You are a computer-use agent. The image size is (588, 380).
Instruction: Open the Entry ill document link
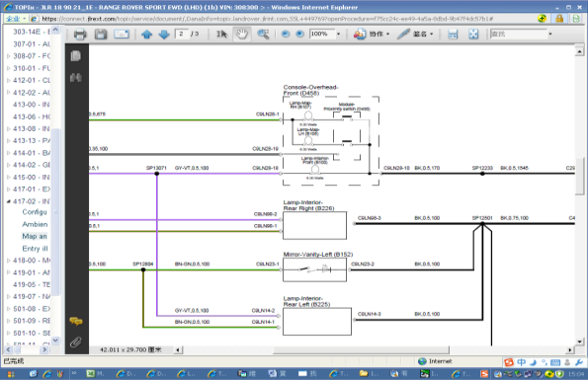point(35,248)
